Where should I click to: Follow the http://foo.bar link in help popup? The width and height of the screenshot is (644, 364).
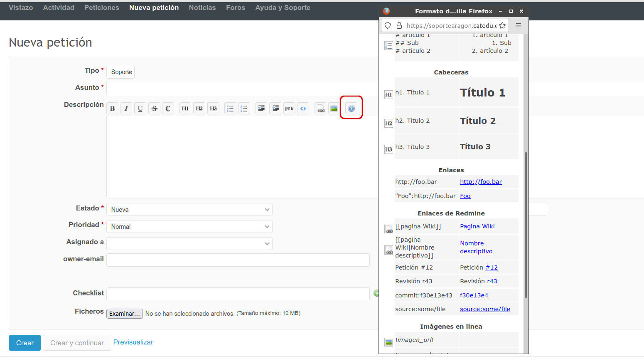481,182
